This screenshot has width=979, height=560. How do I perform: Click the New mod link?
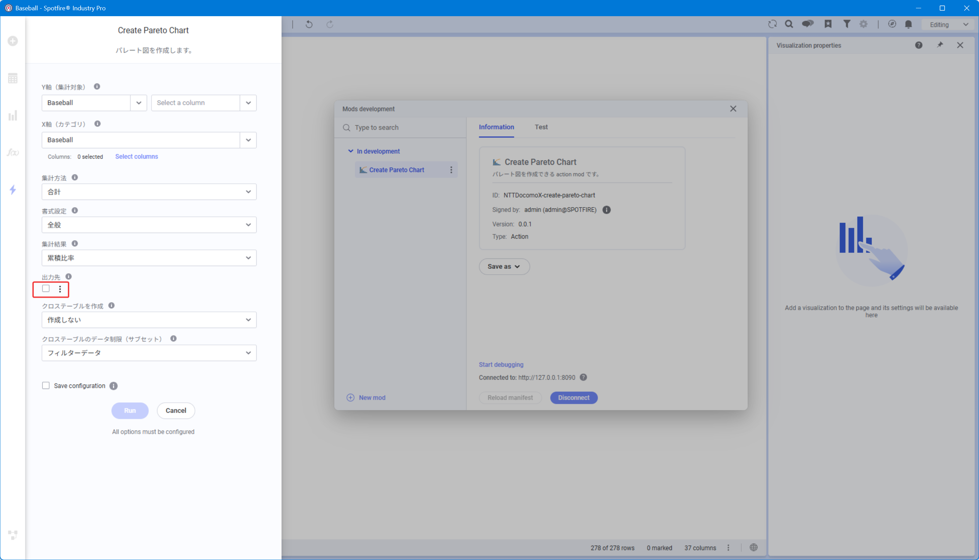pyautogui.click(x=367, y=398)
